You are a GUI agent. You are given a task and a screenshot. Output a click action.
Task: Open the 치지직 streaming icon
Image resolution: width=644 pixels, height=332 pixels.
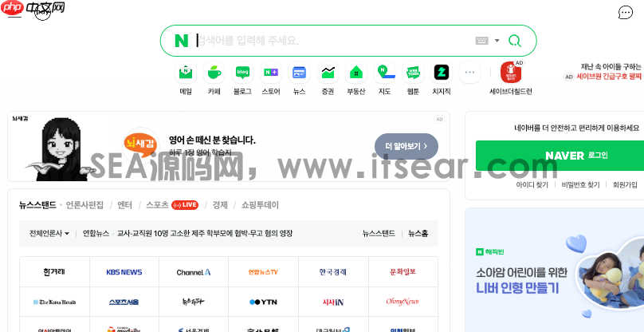coord(442,73)
